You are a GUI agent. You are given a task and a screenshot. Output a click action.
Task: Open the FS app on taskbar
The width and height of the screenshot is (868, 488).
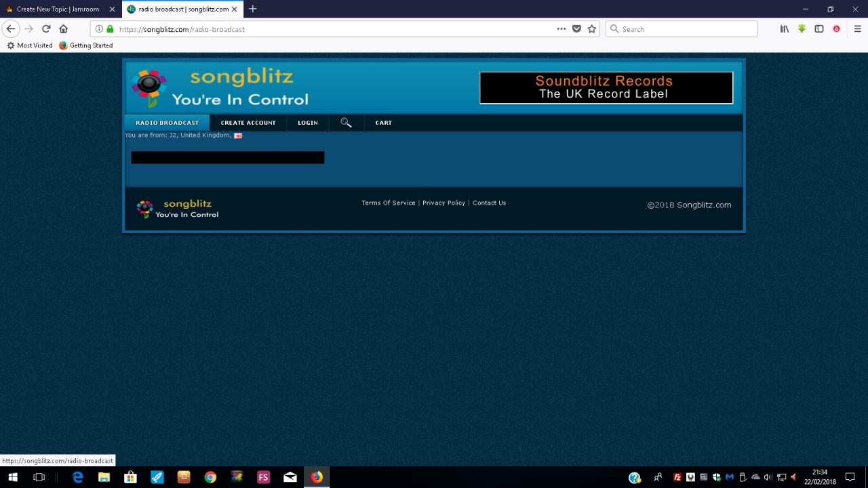(x=263, y=477)
